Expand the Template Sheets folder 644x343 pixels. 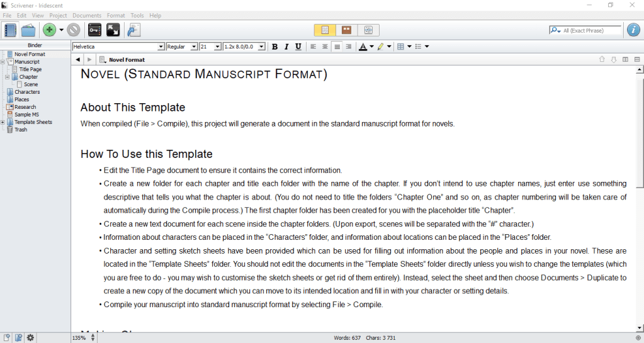3,122
